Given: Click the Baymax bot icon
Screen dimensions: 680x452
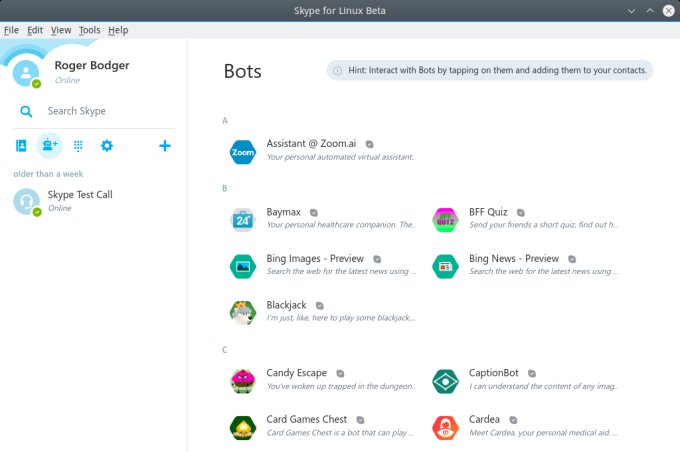Looking at the screenshot, I should (242, 220).
